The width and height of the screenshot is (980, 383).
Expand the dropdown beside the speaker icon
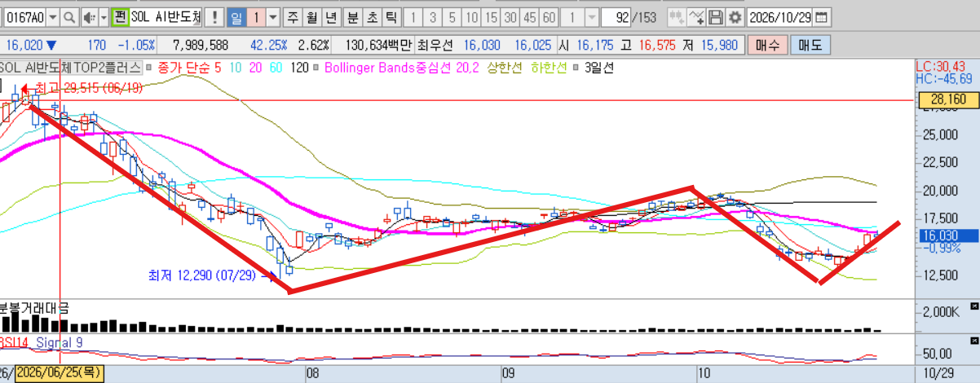pos(104,17)
